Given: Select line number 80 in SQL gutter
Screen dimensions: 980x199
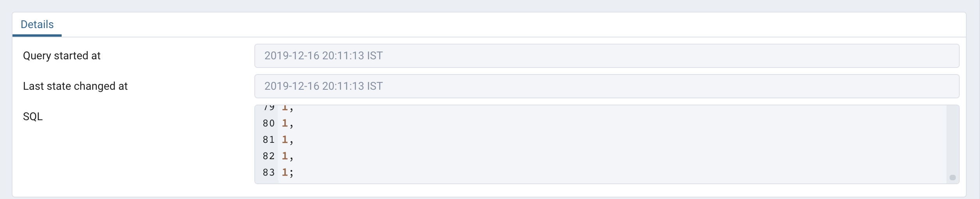Looking at the screenshot, I should click(268, 123).
